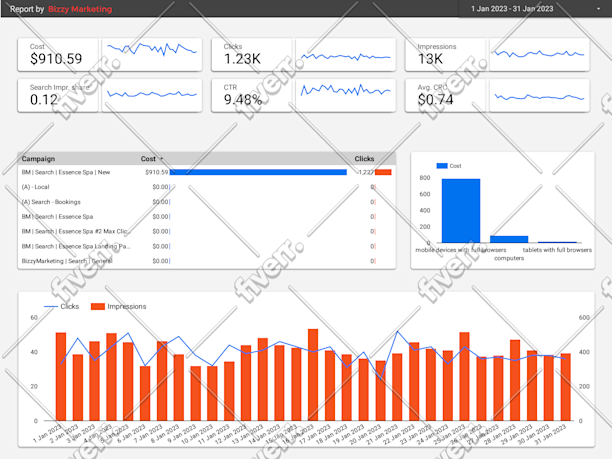Click the 1 Jan 2023 impressions bar
Image resolution: width=612 pixels, height=459 pixels.
point(61,377)
